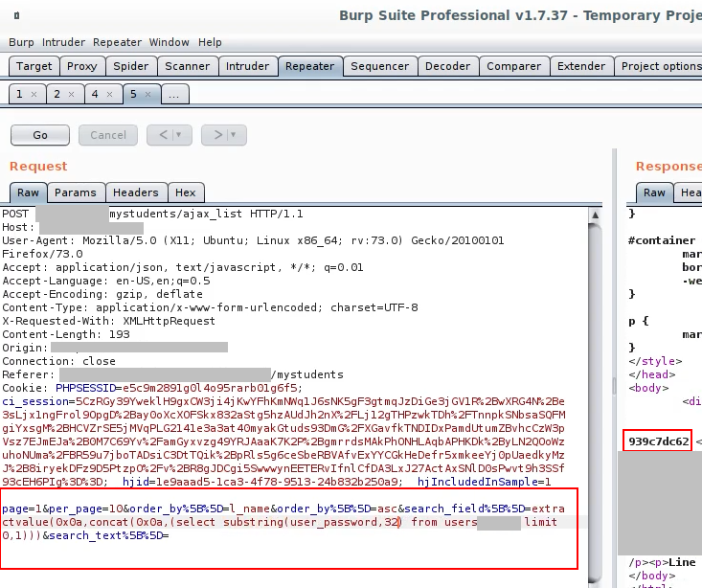The width and height of the screenshot is (702, 588).
Task: Select the Request Headers view tab
Action: (x=136, y=192)
